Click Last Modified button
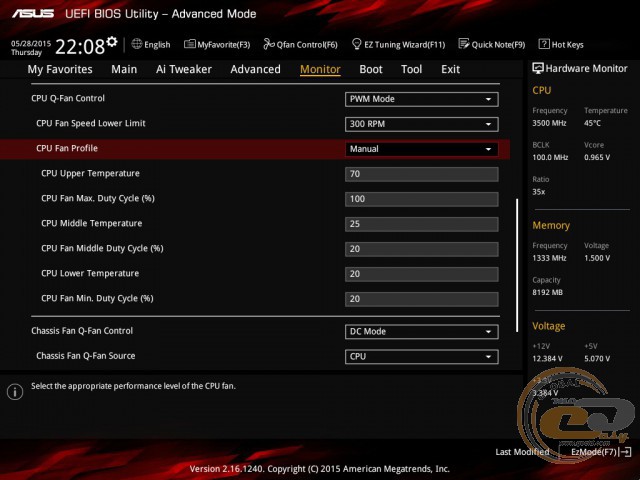The width and height of the screenshot is (640, 480). pyautogui.click(x=522, y=452)
